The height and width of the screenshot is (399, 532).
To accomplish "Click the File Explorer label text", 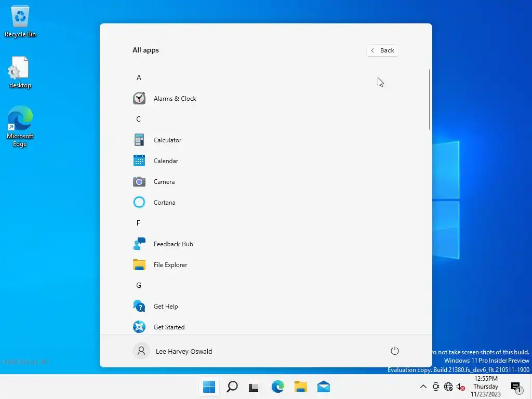I will [x=170, y=264].
